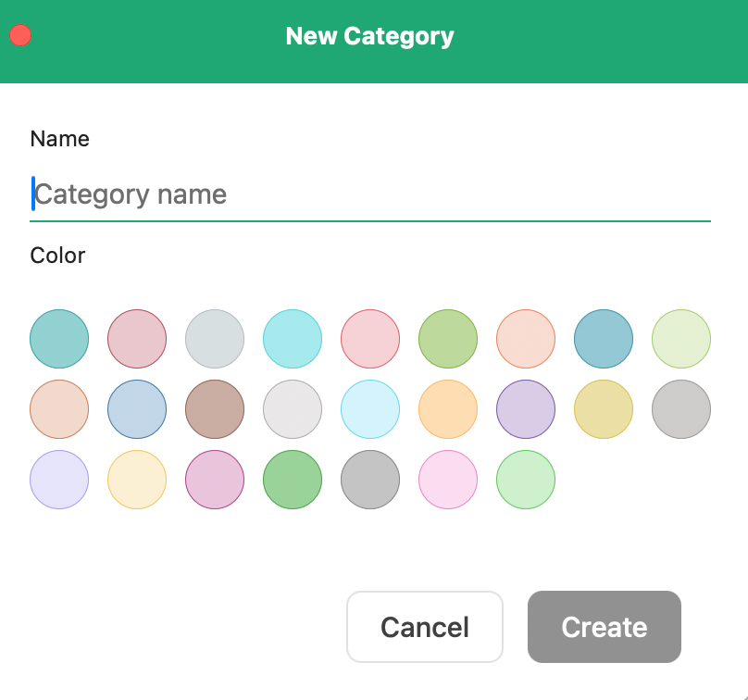The image size is (748, 700).
Task: Choose the orange peach swatch in second row
Action: (x=448, y=409)
